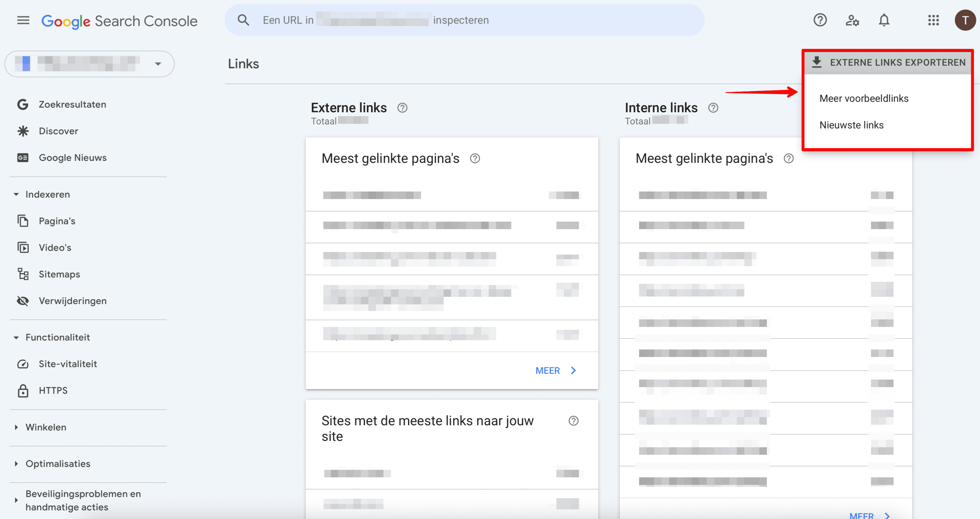Screen dimensions: 980x519
Task: Collapse the Indexeren section
Action: (16, 195)
